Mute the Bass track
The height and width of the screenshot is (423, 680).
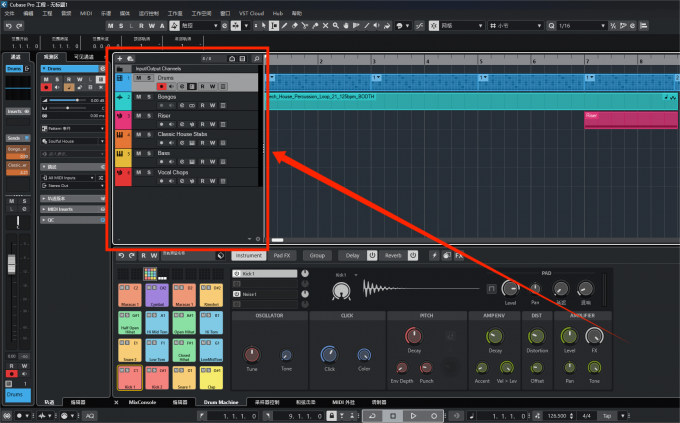(138, 154)
